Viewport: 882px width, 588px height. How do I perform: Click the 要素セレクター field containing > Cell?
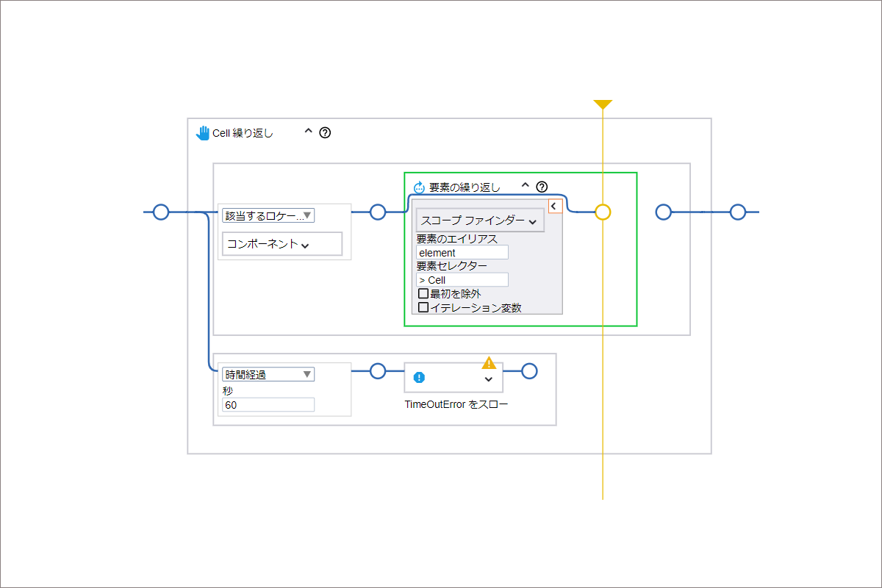click(x=462, y=279)
